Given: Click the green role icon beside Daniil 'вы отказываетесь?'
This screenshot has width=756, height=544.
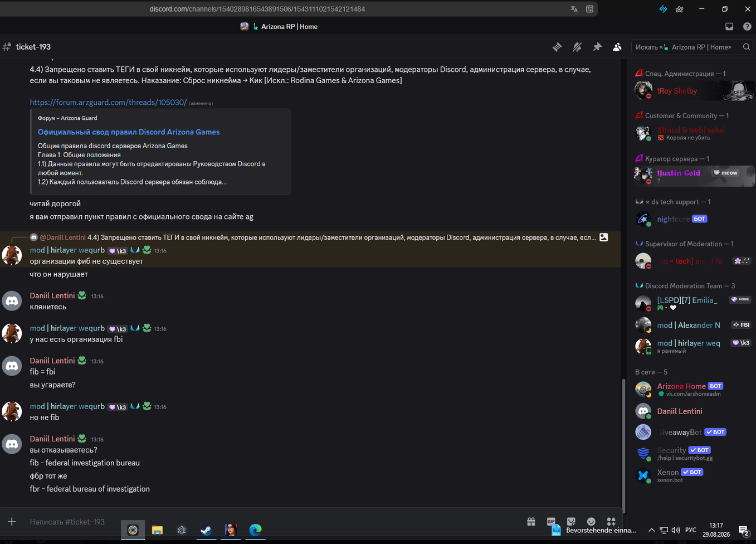Looking at the screenshot, I should coord(82,439).
